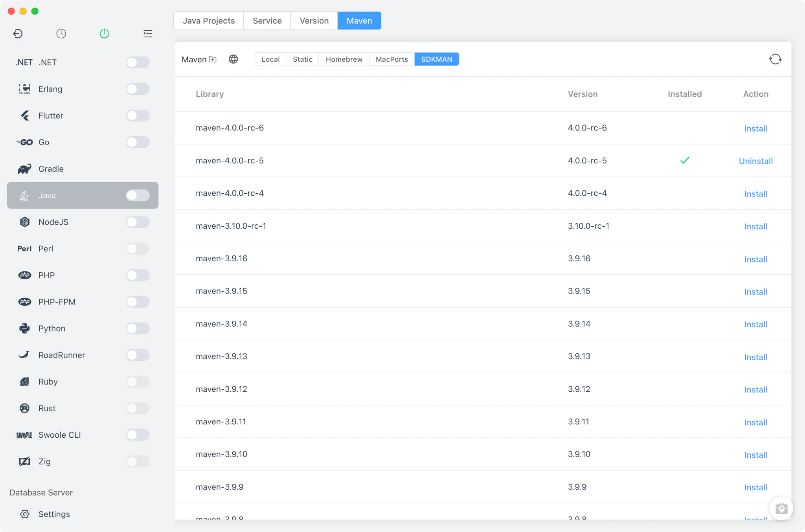Click the Database Server section label
Image resolution: width=805 pixels, height=532 pixels.
tap(41, 493)
